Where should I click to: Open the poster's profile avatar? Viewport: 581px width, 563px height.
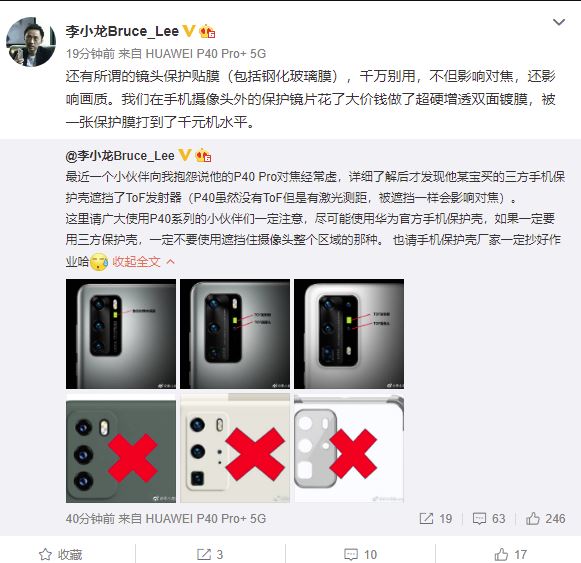(x=31, y=42)
